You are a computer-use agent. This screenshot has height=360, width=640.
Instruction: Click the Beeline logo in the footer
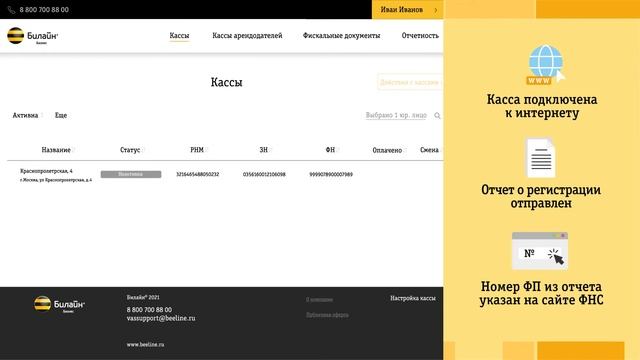(x=59, y=304)
